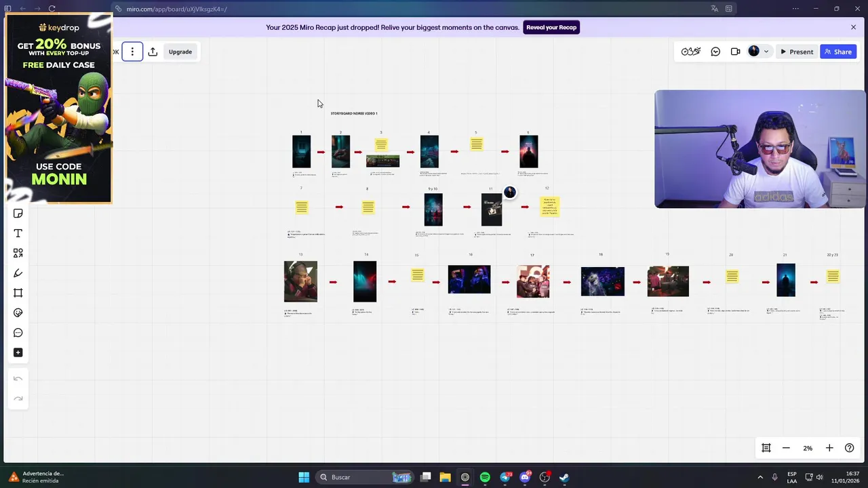868x488 pixels.
Task: Select the sticky note tool
Action: 18,213
